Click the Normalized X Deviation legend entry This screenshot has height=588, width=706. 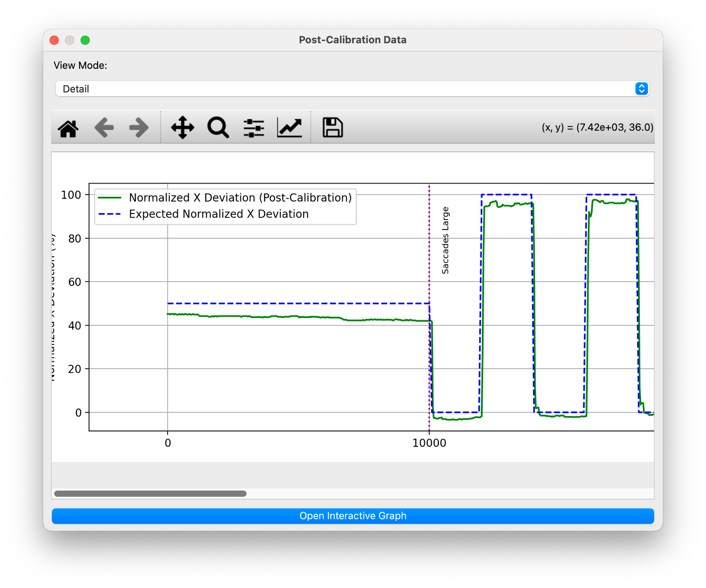(240, 198)
